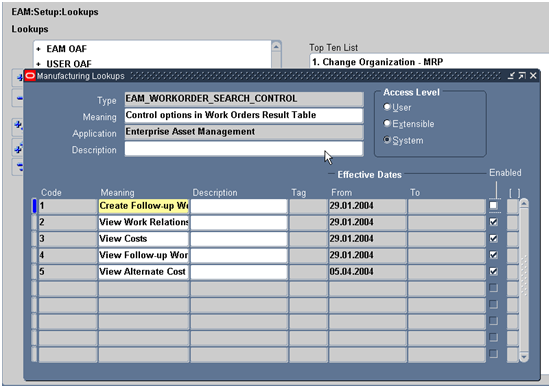Expand the EAM OAF tree node
Image resolution: width=551 pixels, height=388 pixels.
(38, 49)
